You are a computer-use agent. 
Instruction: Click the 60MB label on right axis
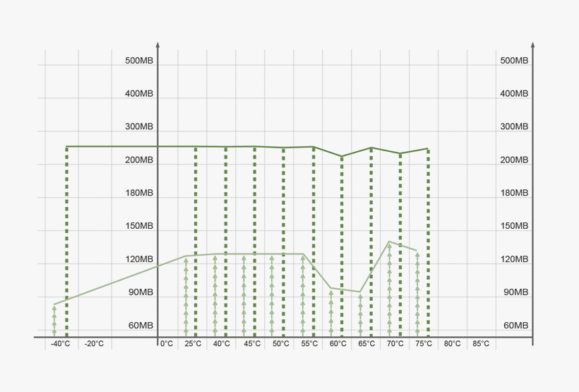click(514, 326)
